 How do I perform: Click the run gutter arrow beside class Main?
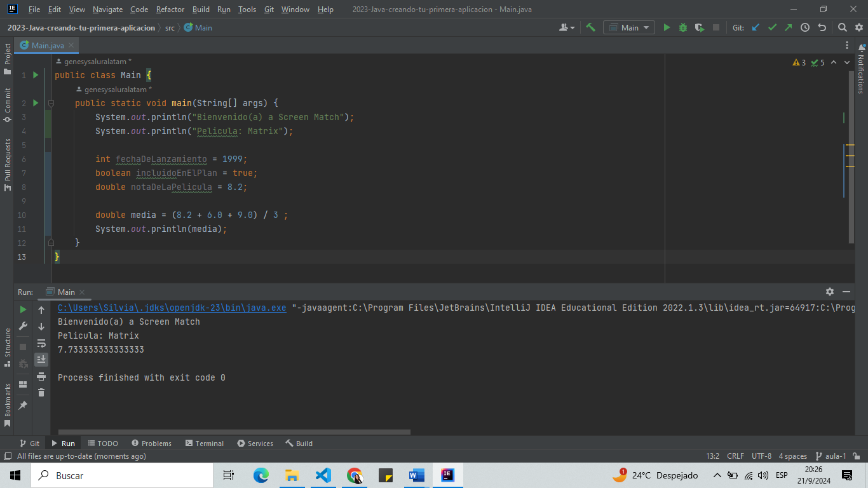[x=36, y=75]
